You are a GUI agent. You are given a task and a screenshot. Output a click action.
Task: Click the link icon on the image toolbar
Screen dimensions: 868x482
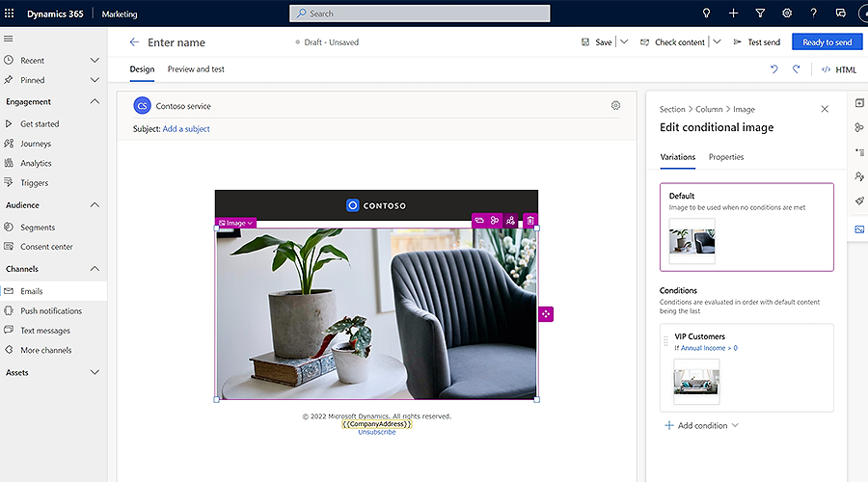[479, 220]
